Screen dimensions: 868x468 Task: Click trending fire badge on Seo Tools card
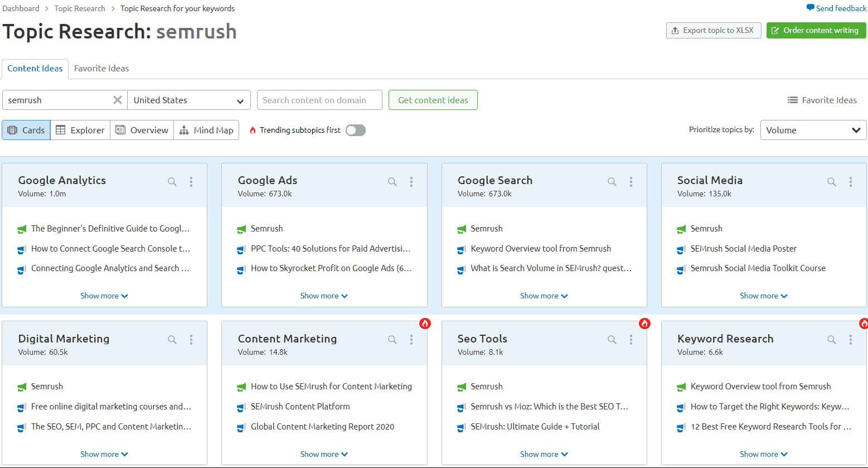coord(644,323)
